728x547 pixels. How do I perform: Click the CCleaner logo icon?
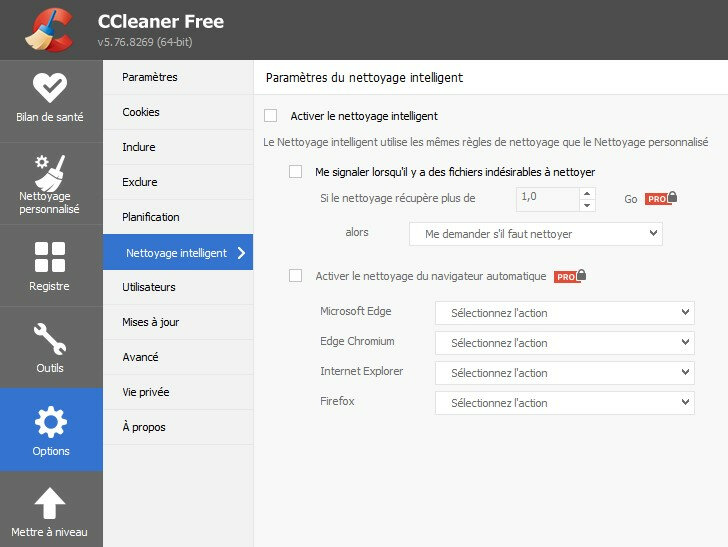click(49, 28)
